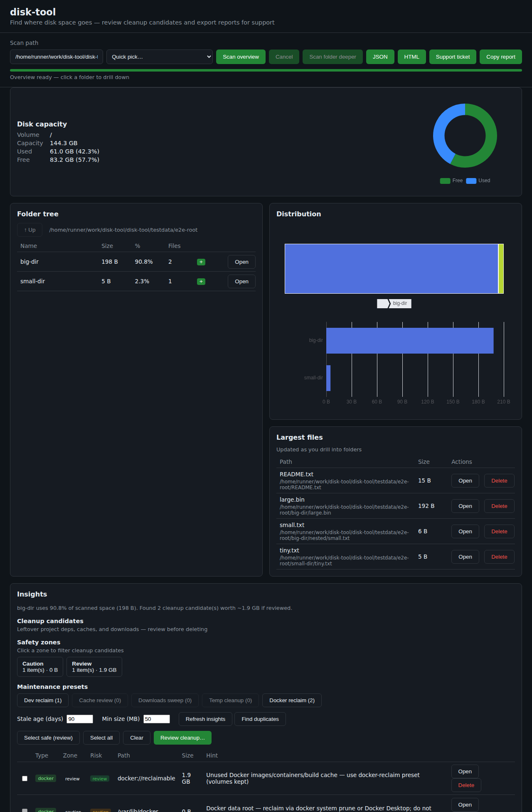Delete small.txt from Largest files
The image size is (532, 812).
pyautogui.click(x=499, y=532)
